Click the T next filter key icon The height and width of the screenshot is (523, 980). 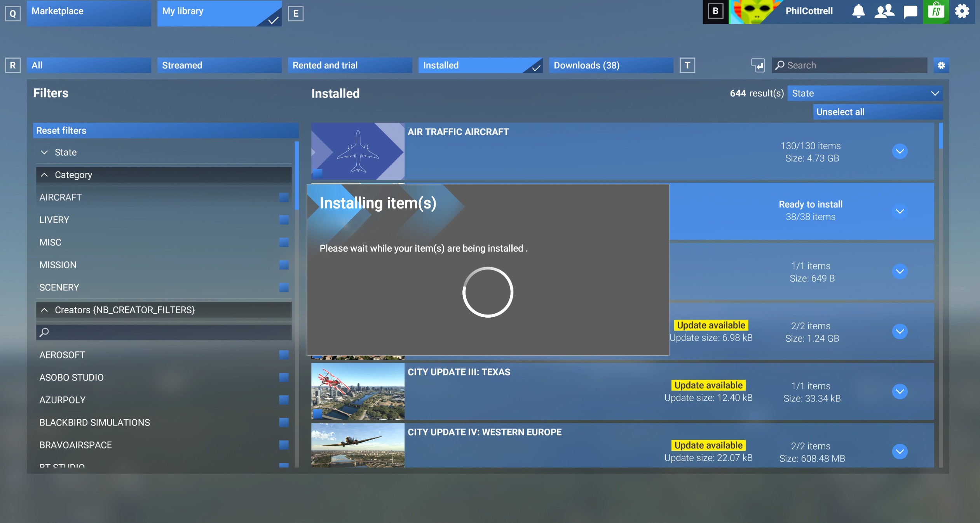tap(687, 65)
